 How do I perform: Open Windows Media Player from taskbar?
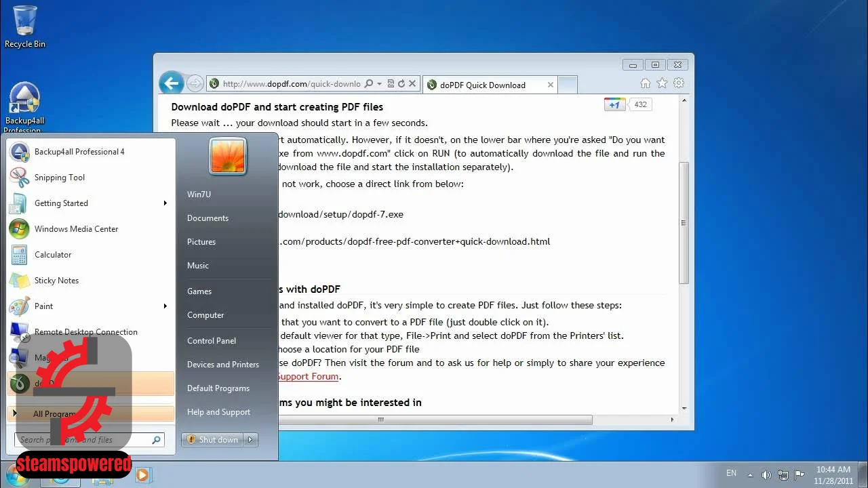[142, 475]
